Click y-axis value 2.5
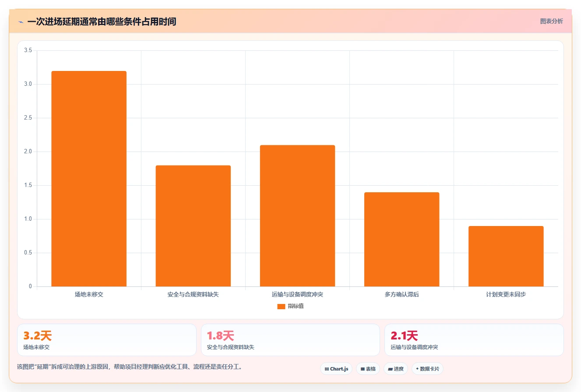The width and height of the screenshot is (581, 392). [28, 118]
